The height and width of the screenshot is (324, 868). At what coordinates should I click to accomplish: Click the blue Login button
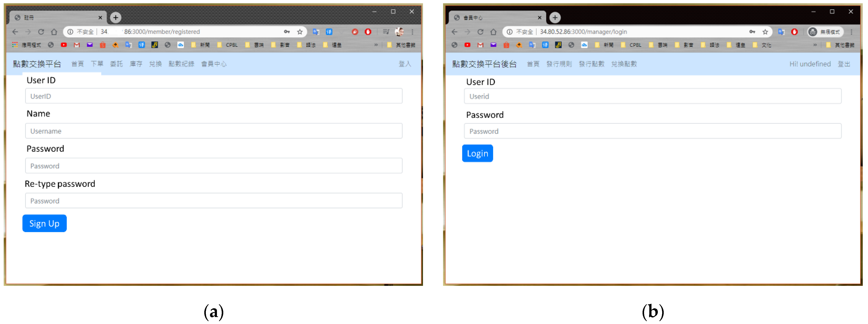coord(477,153)
